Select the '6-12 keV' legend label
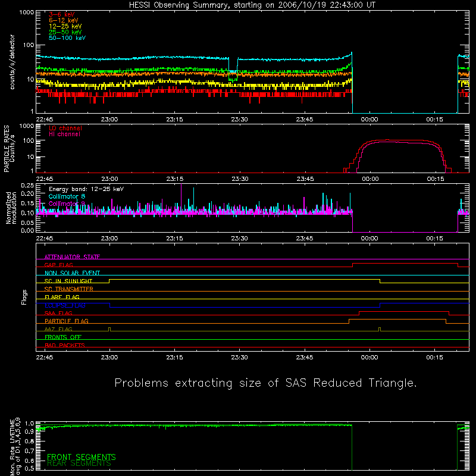The height and width of the screenshot is (476, 476). tap(63, 20)
